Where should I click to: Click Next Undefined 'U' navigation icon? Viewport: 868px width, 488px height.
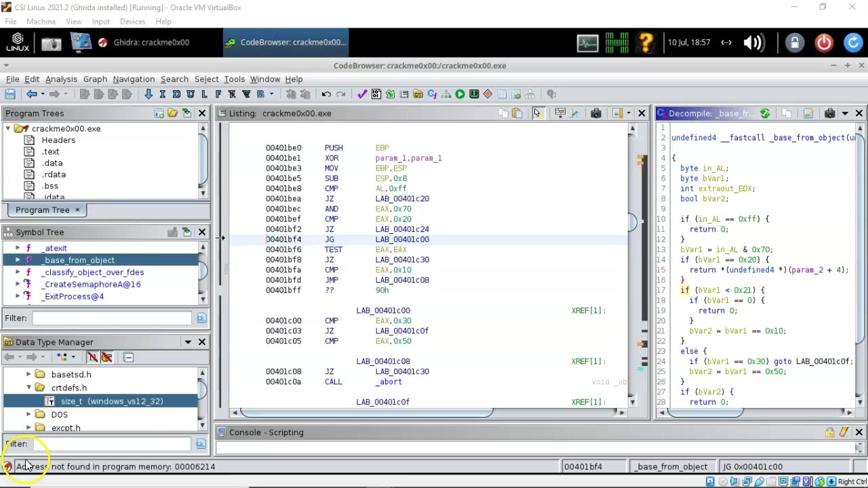[191, 94]
